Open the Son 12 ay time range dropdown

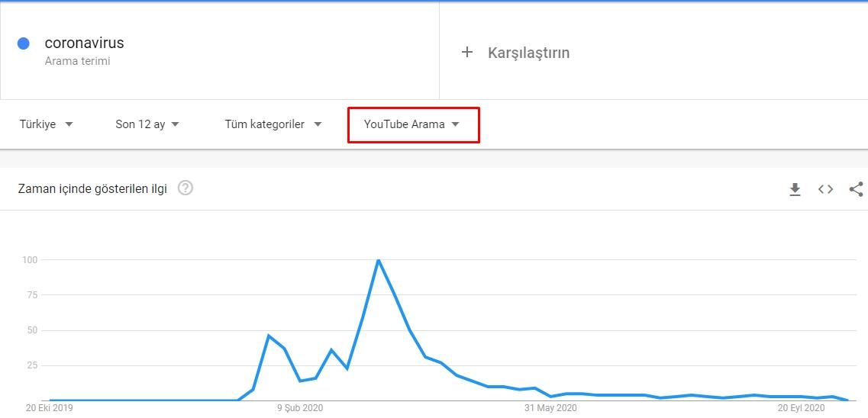tap(147, 124)
